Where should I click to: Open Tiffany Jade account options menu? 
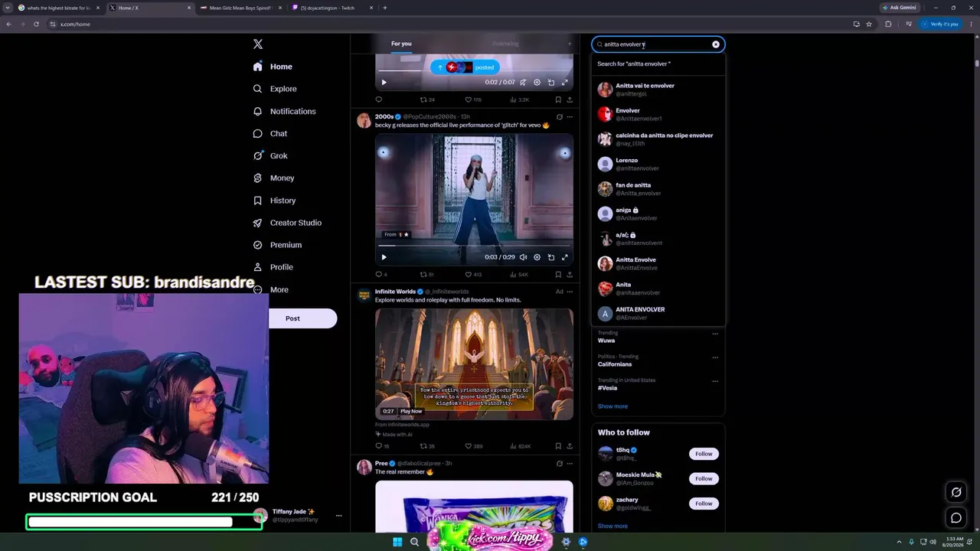click(x=338, y=516)
